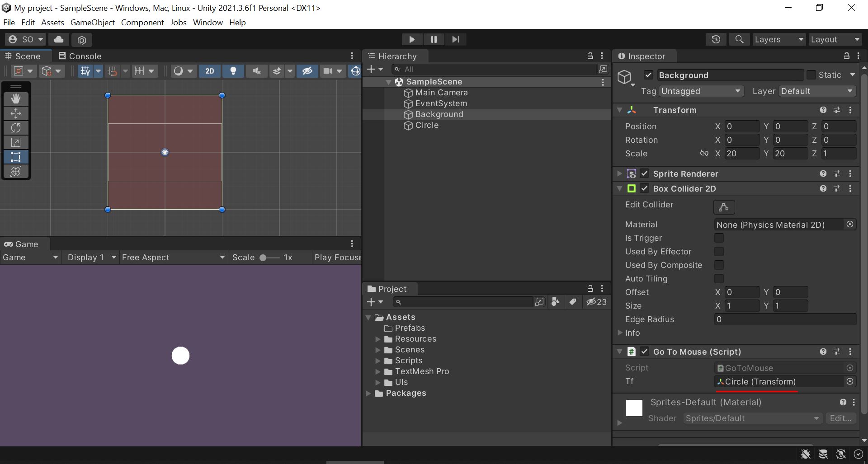
Task: Search by type in Project
Action: [x=556, y=302]
